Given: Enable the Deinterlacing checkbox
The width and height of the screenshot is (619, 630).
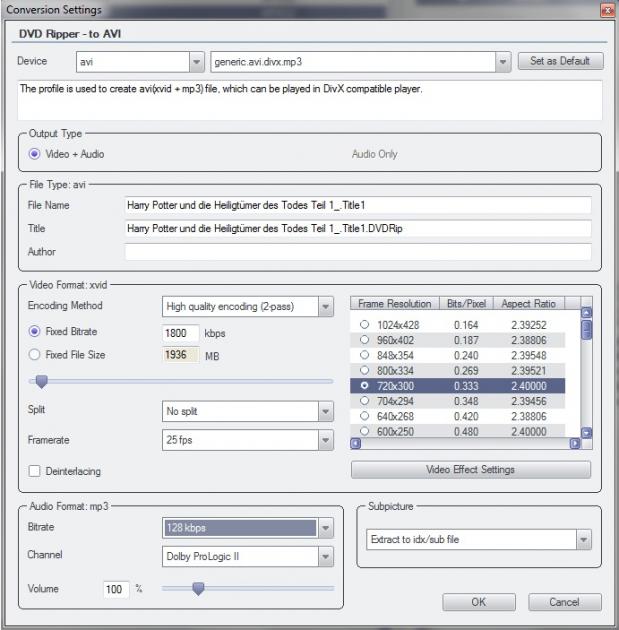Looking at the screenshot, I should [35, 471].
